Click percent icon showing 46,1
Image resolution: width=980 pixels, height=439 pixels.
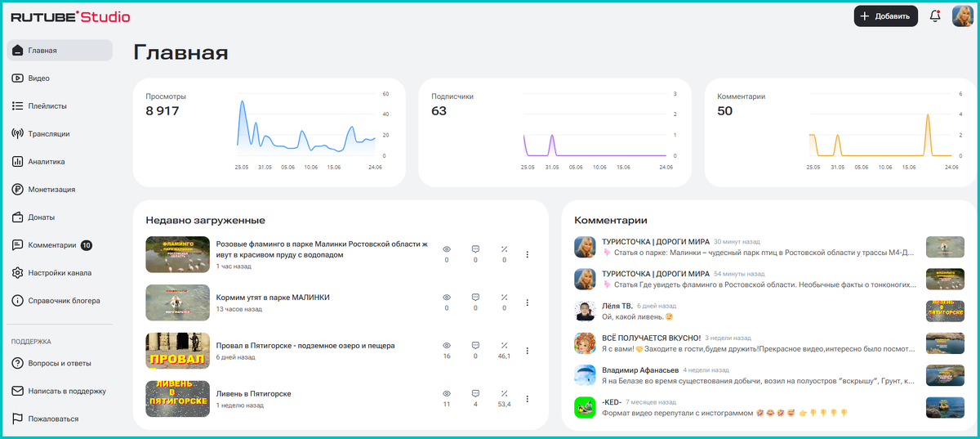(x=504, y=346)
